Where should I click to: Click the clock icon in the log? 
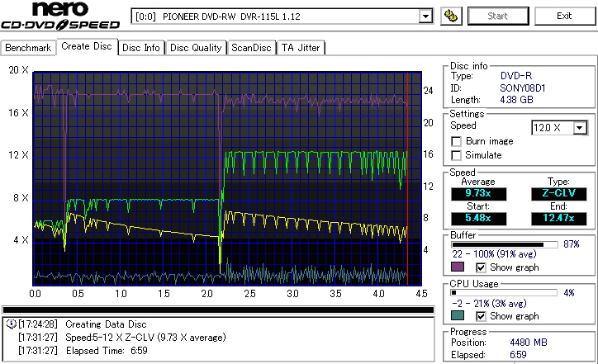pyautogui.click(x=10, y=324)
